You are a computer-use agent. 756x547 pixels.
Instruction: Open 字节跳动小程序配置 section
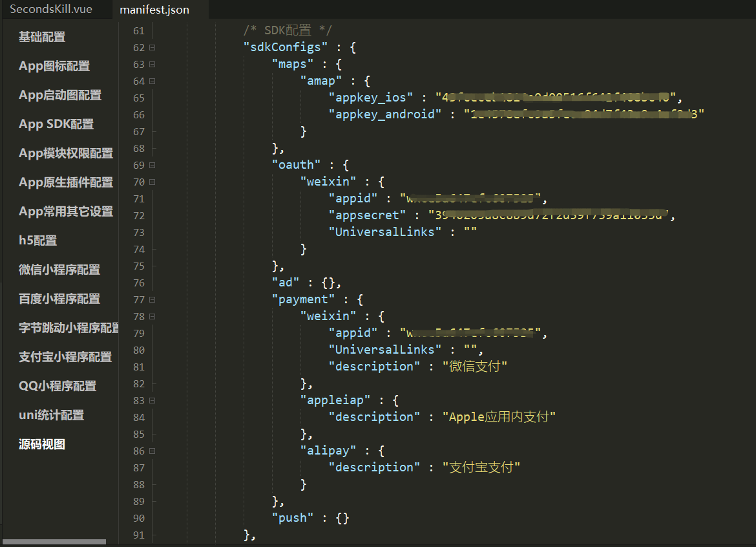tap(68, 328)
